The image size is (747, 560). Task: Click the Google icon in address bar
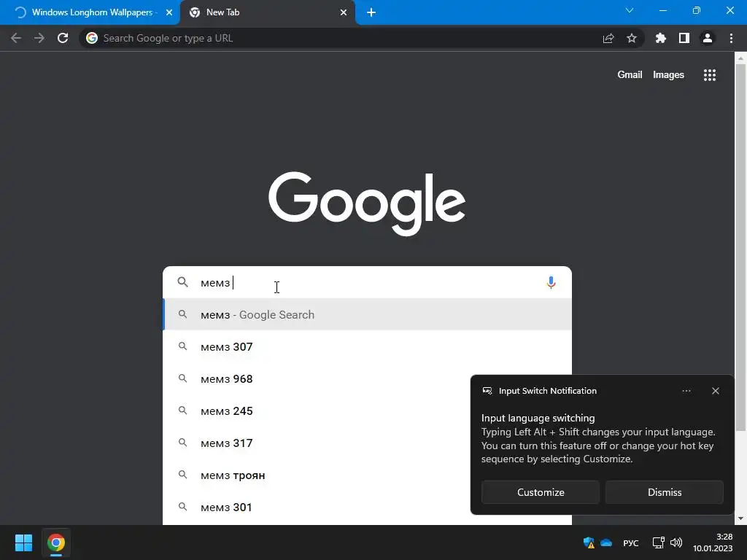(x=92, y=38)
